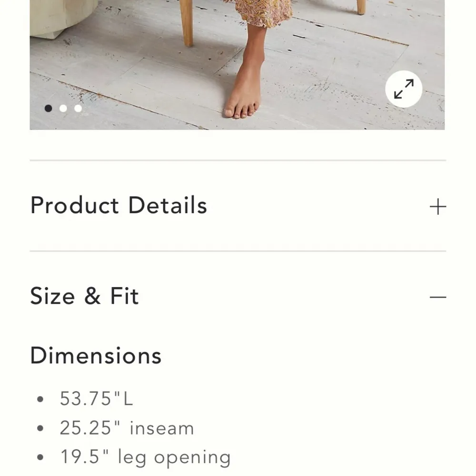Jump to the third image dot
The height and width of the screenshot is (476, 476).
pos(78,109)
